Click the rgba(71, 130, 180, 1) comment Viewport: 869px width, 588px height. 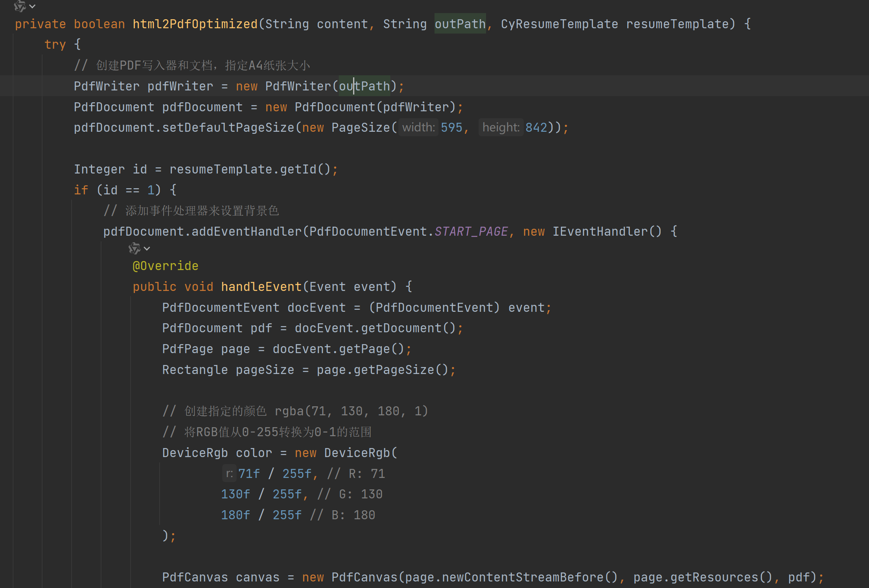(351, 411)
